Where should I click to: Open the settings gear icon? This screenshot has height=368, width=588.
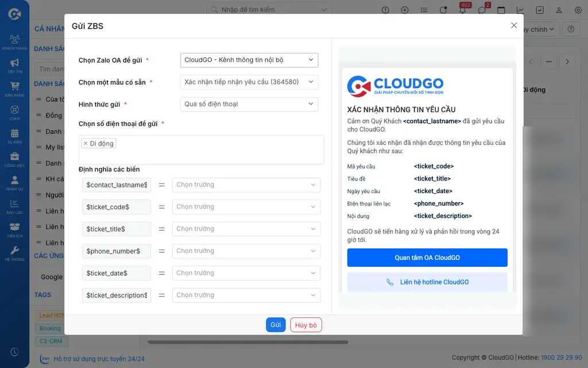(x=578, y=10)
